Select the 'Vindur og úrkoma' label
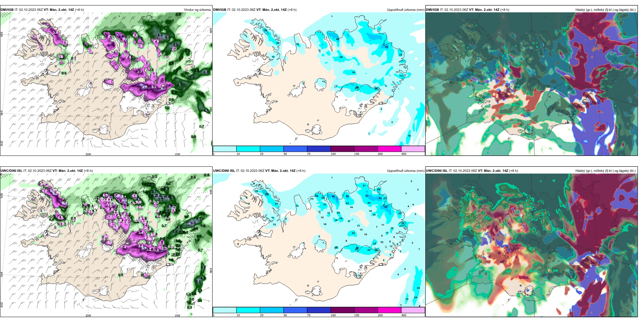Screen dimensions: 644x322 click(x=197, y=10)
